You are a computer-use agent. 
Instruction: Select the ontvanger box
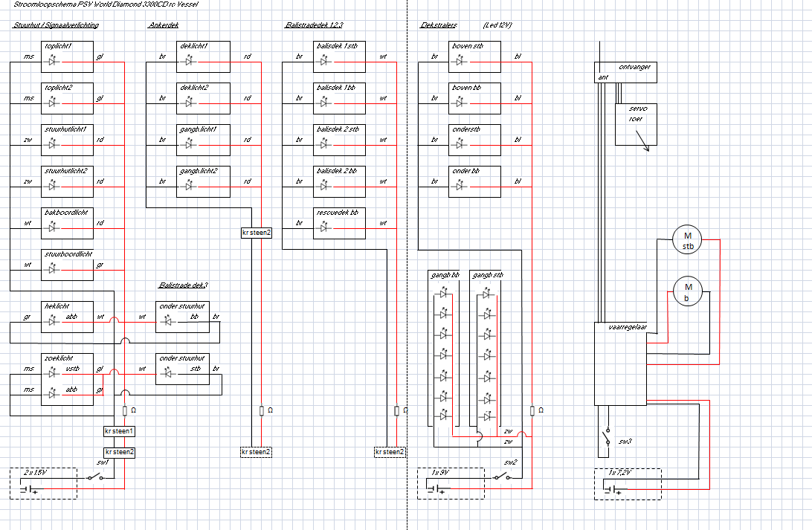(625, 72)
